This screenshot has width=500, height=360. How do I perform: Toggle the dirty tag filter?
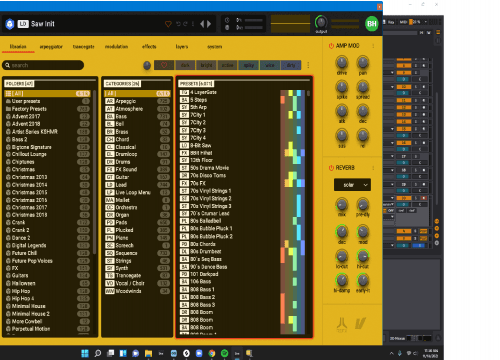(x=291, y=65)
